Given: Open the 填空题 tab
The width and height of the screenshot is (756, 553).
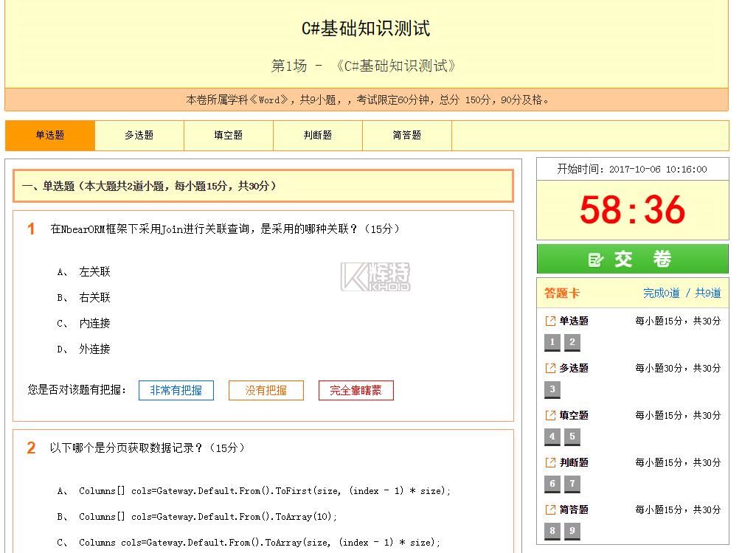Looking at the screenshot, I should pos(228,136).
